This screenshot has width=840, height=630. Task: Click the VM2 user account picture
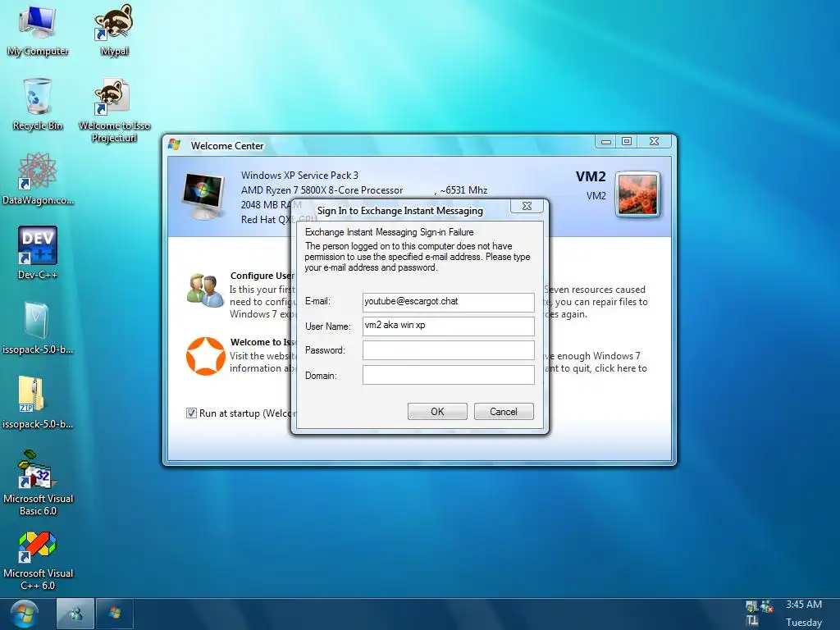click(637, 194)
